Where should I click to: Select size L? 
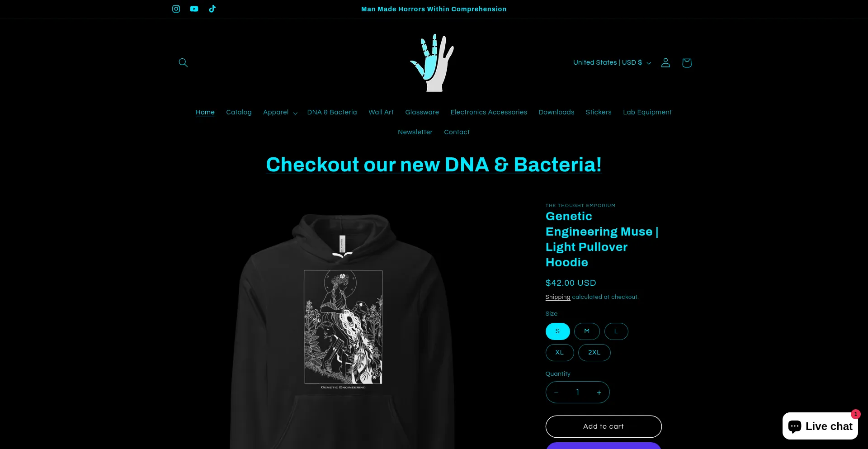click(616, 331)
